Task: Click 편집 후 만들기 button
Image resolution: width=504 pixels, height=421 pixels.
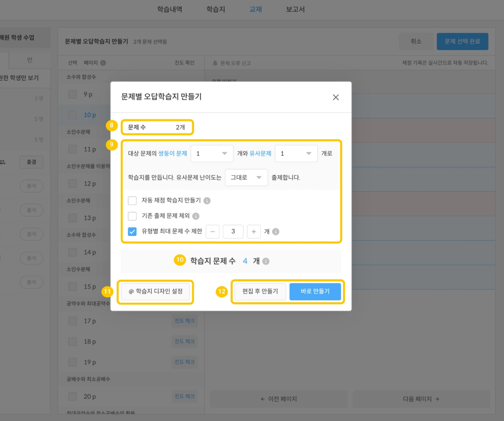Action: (260, 291)
